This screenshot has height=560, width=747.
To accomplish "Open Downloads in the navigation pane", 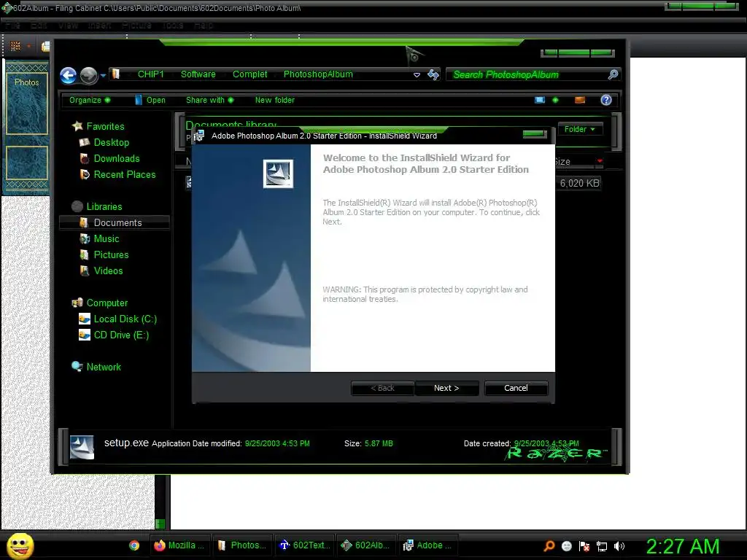I will pos(117,158).
